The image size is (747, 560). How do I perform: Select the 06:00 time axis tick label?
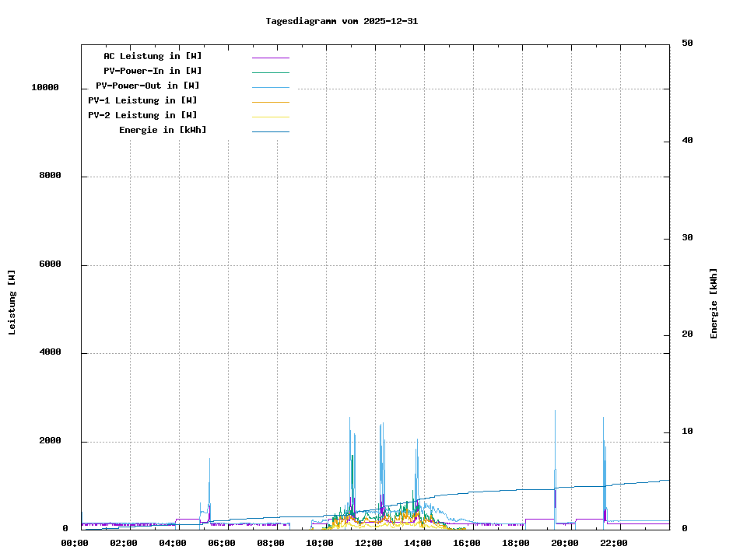click(222, 543)
